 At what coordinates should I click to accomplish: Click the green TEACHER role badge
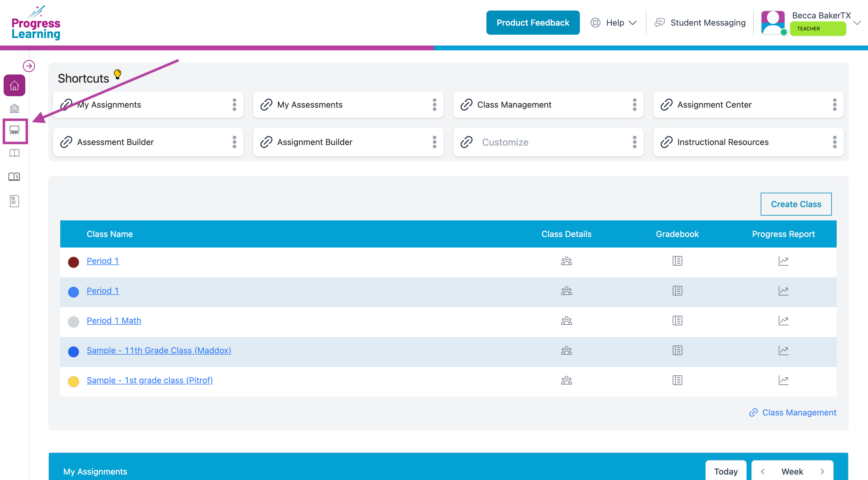pyautogui.click(x=818, y=29)
